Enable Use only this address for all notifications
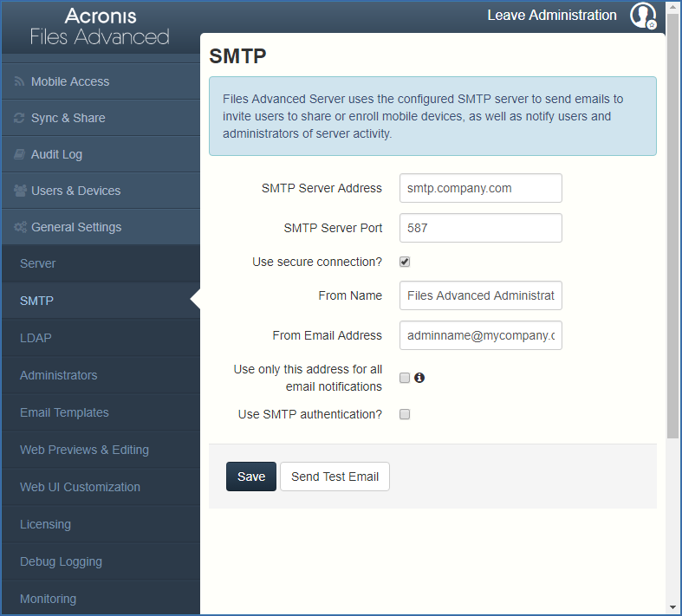The width and height of the screenshot is (682, 616). coord(405,378)
